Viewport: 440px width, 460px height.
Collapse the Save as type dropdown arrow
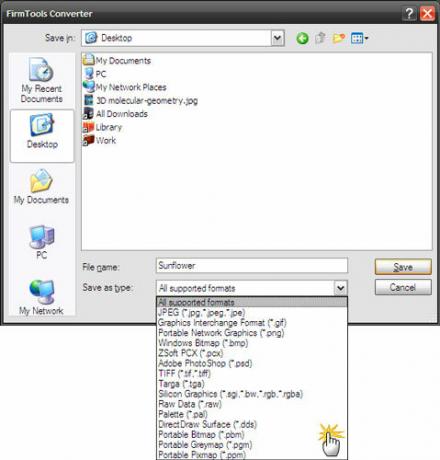(x=340, y=288)
